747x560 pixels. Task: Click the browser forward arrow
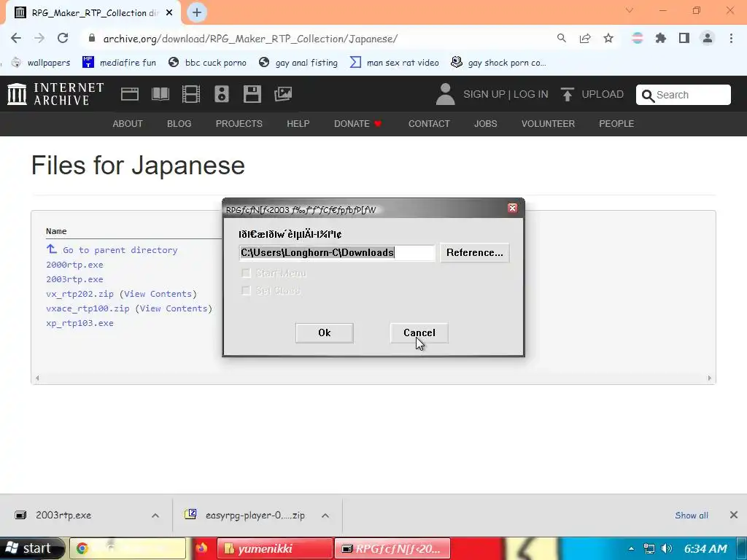[x=39, y=38]
